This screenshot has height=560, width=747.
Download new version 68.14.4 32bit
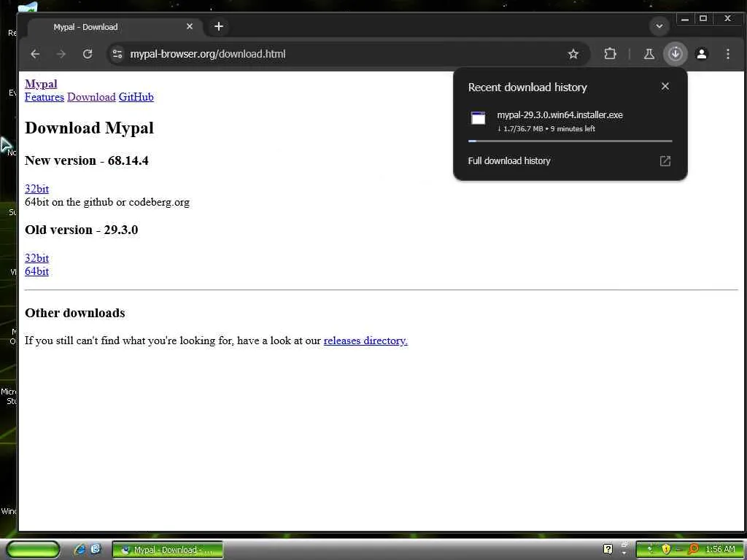pos(36,189)
